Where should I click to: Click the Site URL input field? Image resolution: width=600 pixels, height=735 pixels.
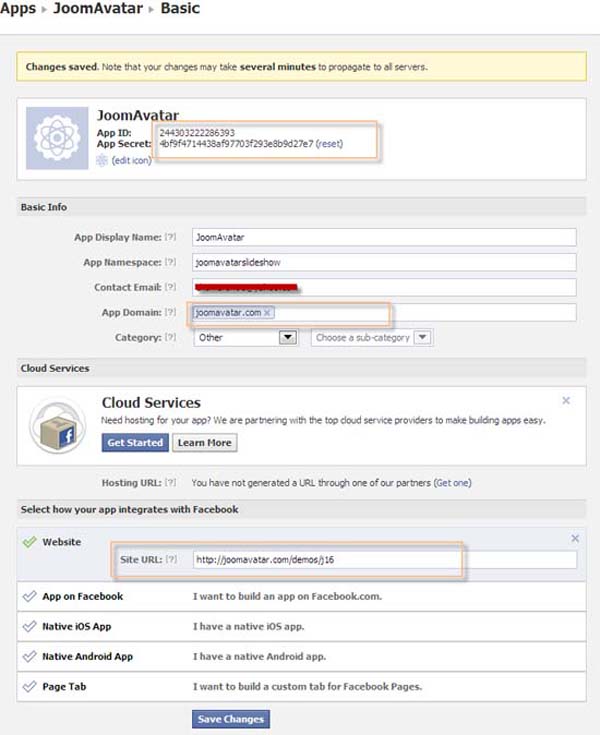pos(385,560)
